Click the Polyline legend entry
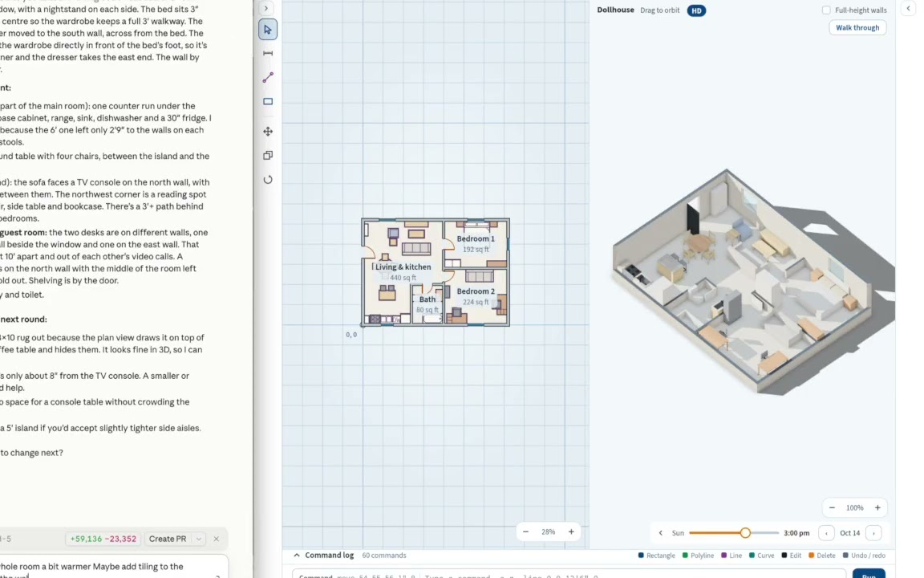This screenshot has width=924, height=578. pos(698,556)
